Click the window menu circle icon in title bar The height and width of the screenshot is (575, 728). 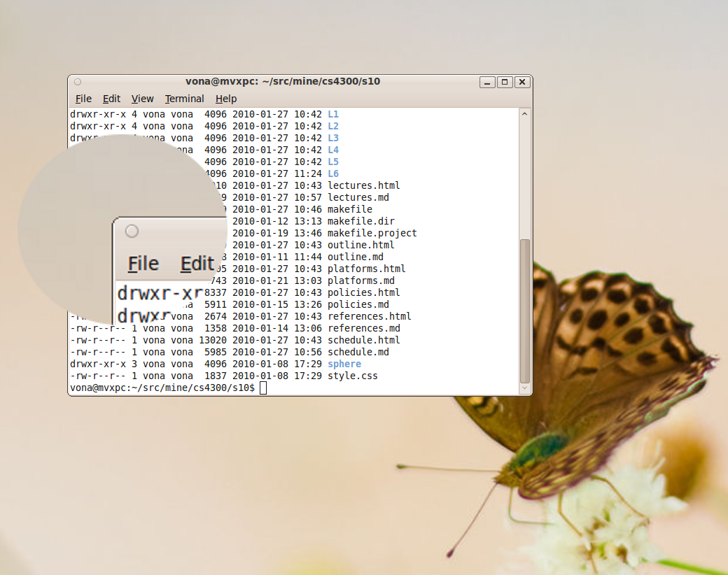(x=78, y=82)
